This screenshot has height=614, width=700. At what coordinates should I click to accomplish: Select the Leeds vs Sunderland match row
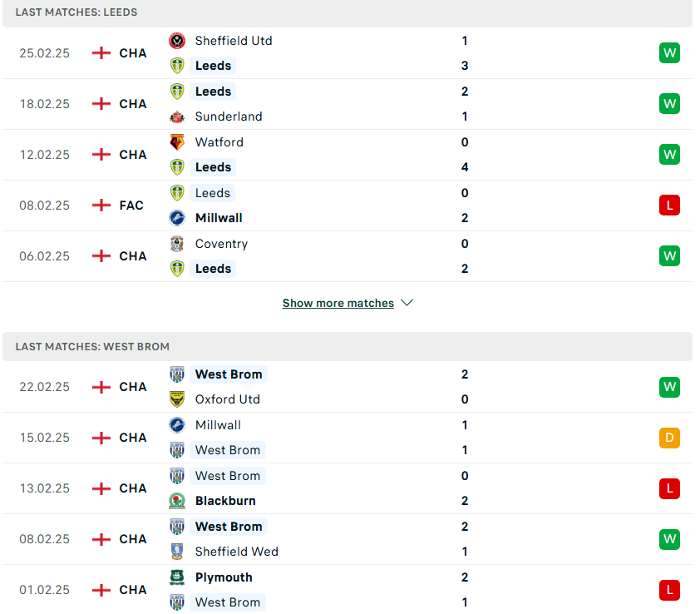click(x=348, y=104)
